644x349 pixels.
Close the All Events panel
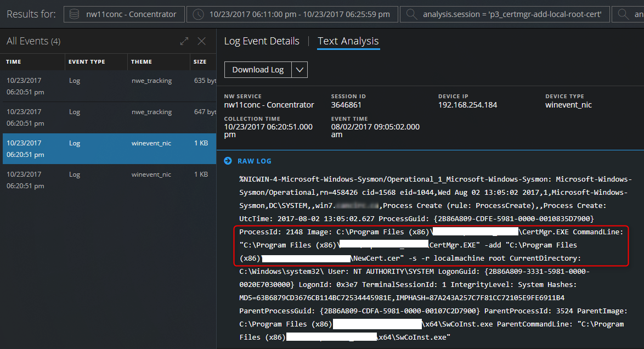201,41
